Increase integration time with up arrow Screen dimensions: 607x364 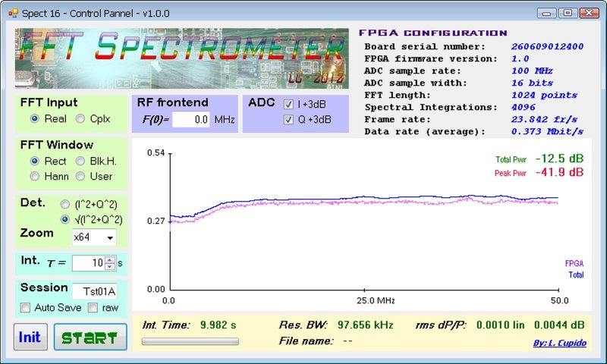(x=110, y=260)
